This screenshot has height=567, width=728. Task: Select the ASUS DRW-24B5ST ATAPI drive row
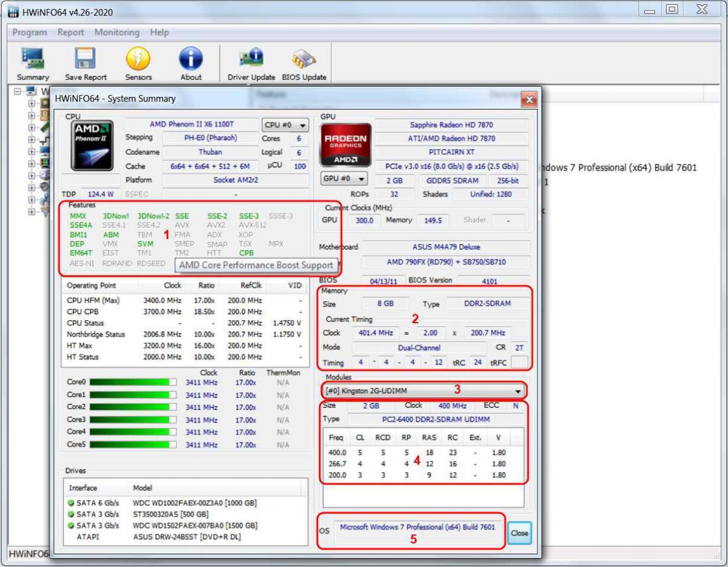click(186, 537)
